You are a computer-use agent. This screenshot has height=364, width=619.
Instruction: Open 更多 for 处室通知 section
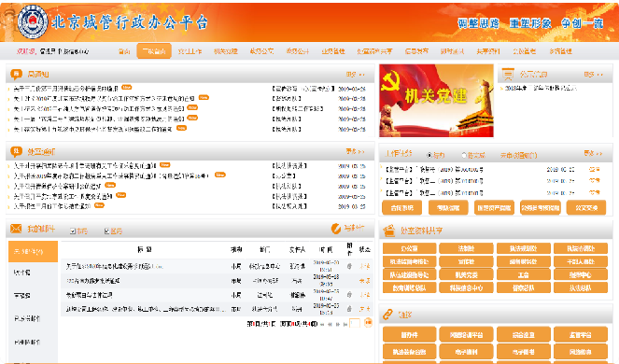pyautogui.click(x=356, y=151)
